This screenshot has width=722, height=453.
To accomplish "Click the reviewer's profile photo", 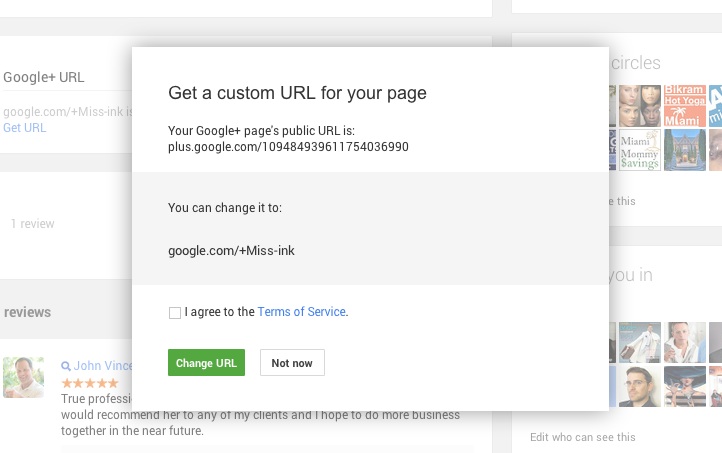I will point(23,377).
